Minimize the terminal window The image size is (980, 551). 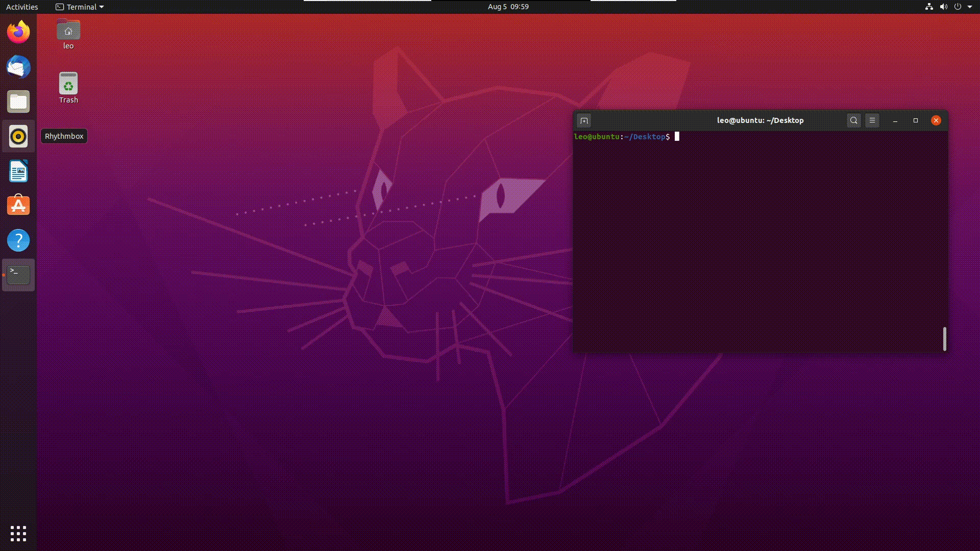[895, 120]
